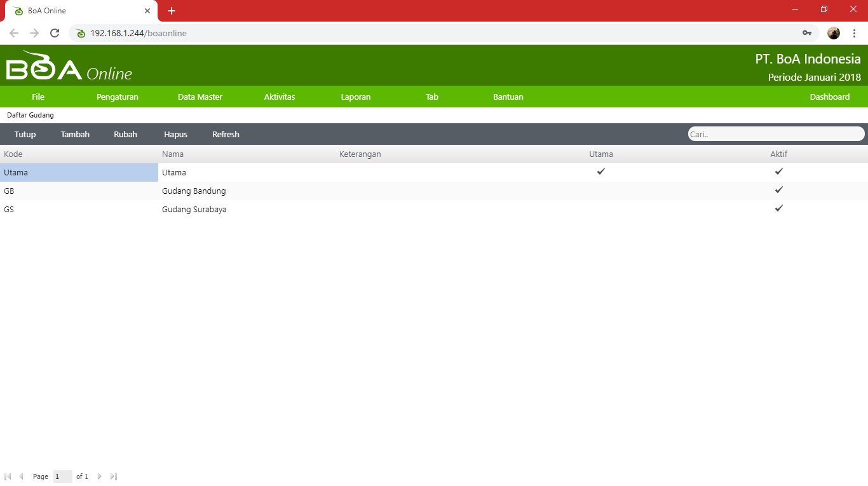
Task: Open the Chrome profile avatar
Action: (834, 33)
